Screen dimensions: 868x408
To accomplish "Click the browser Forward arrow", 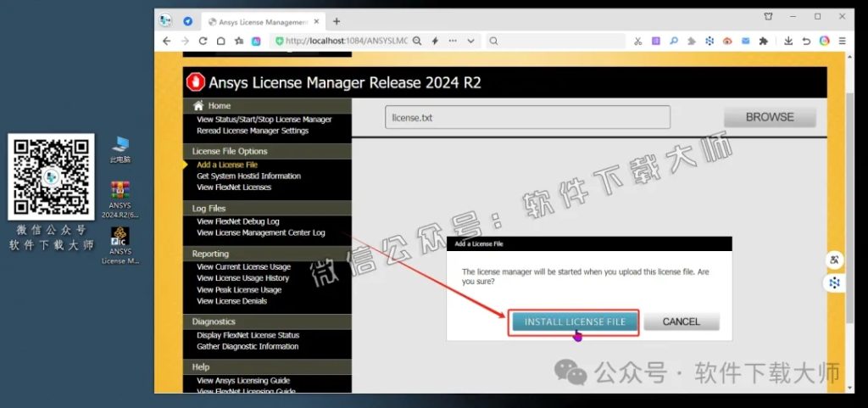I will coord(185,41).
